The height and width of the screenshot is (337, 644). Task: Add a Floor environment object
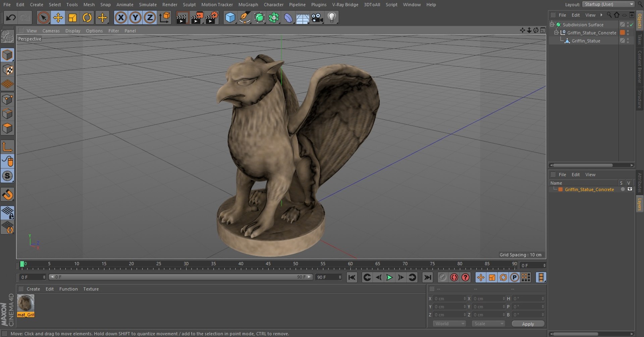(x=303, y=17)
